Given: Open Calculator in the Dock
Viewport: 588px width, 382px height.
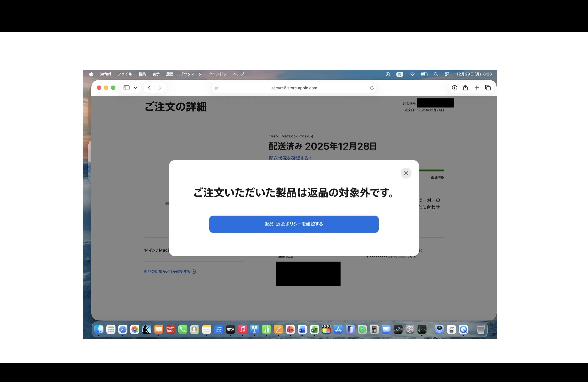Looking at the screenshot, I should point(374,329).
